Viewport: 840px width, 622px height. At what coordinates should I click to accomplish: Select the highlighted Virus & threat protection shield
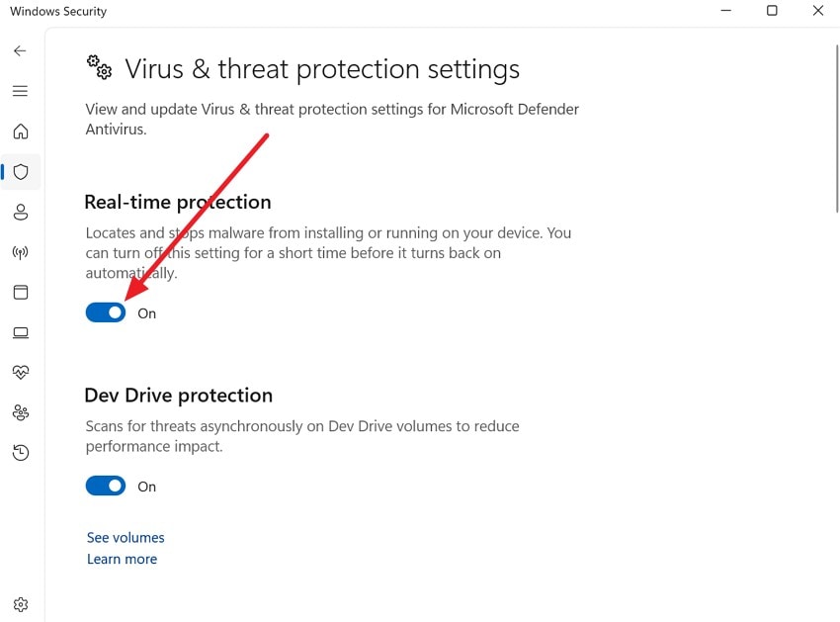pos(20,171)
